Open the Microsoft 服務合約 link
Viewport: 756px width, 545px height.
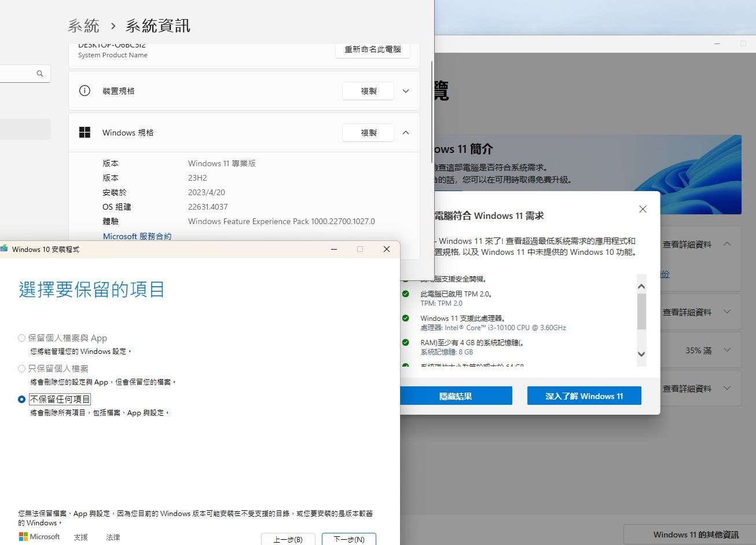point(137,236)
